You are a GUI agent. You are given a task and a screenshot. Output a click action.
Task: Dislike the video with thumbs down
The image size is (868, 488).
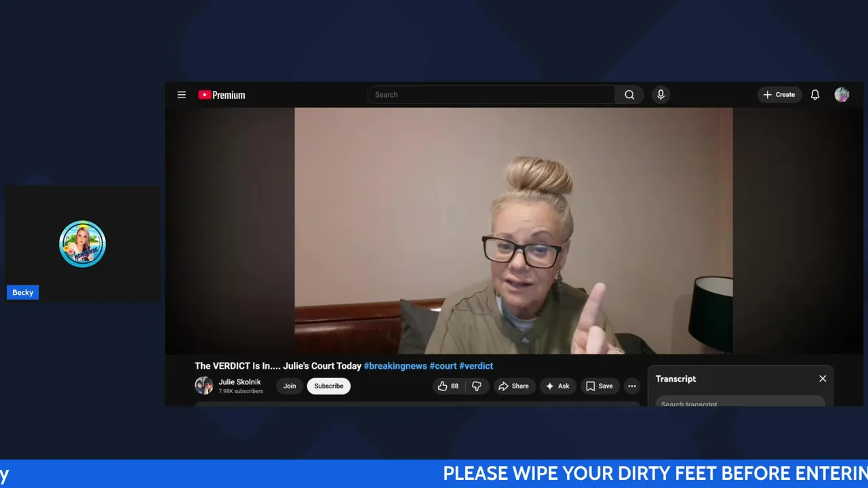click(477, 386)
